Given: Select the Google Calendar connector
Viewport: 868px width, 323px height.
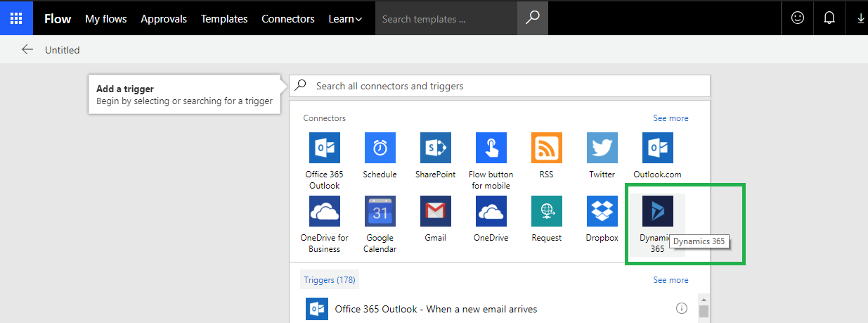Looking at the screenshot, I should tap(380, 211).
